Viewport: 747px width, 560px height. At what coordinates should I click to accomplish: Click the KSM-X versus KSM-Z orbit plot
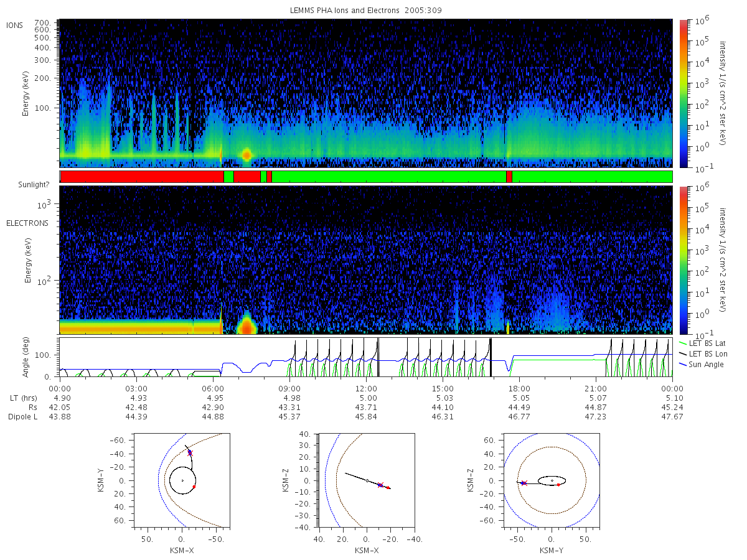[x=366, y=480]
